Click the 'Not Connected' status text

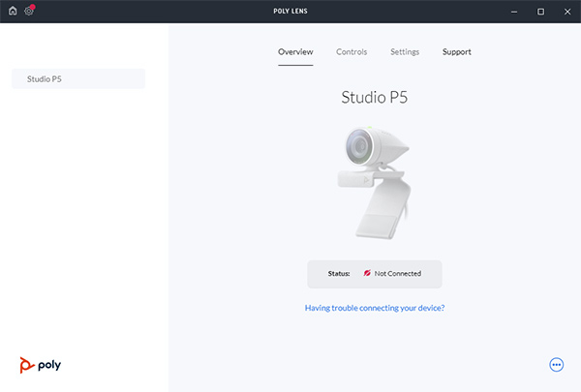pos(398,274)
